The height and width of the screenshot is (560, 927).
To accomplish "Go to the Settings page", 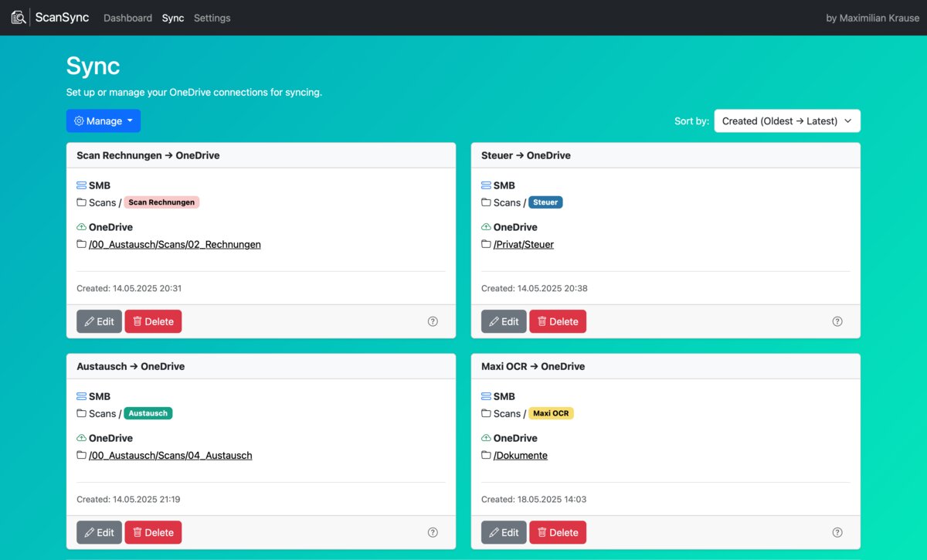I will 212,18.
